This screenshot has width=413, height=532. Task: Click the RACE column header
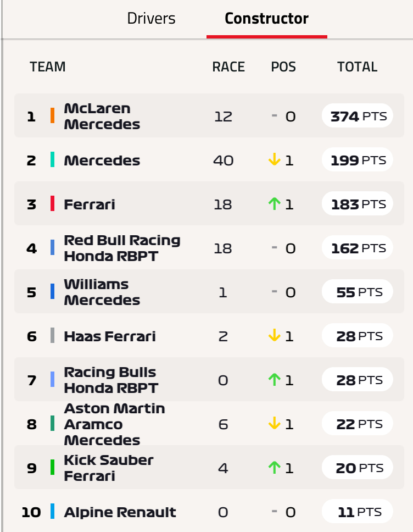pos(228,67)
